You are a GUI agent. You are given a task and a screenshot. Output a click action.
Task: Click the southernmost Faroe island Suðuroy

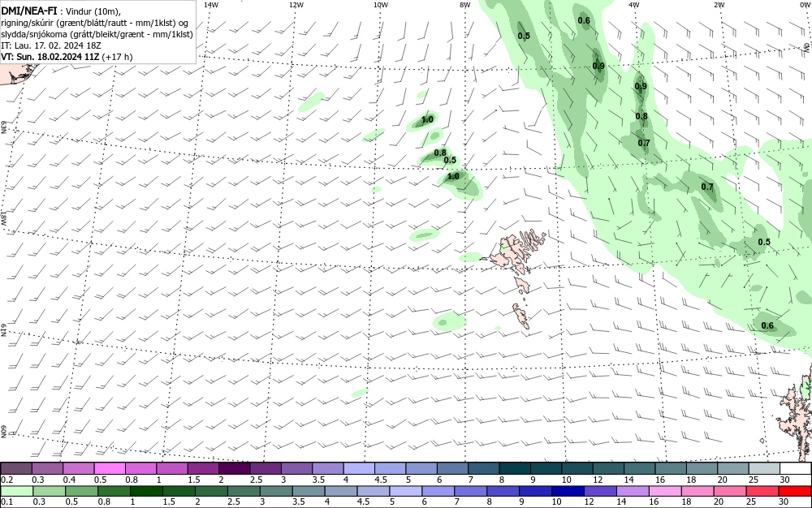point(521,316)
